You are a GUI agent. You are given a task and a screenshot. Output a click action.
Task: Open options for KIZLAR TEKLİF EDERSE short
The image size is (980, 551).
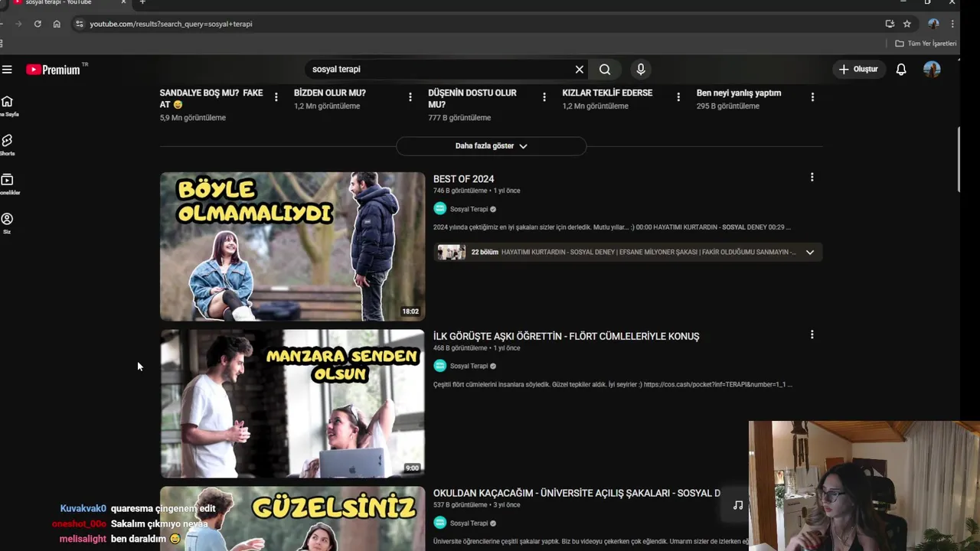(x=678, y=97)
